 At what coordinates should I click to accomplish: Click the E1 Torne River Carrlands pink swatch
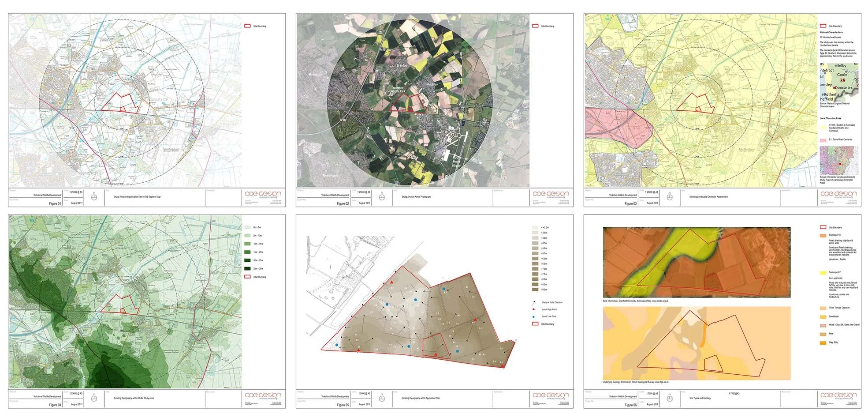tap(823, 139)
